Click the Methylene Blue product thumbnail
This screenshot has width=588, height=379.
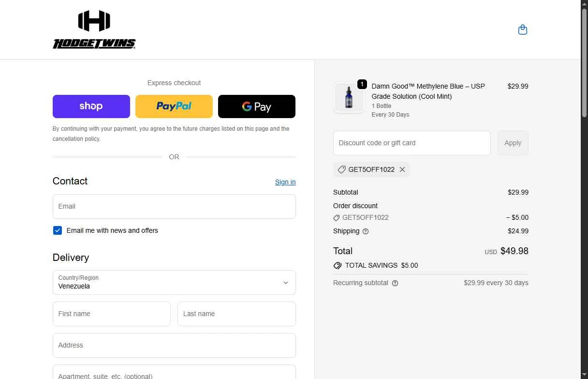(349, 97)
